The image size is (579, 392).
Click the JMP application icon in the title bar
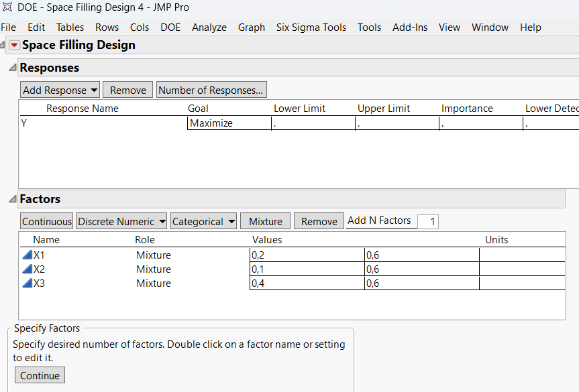(x=8, y=8)
